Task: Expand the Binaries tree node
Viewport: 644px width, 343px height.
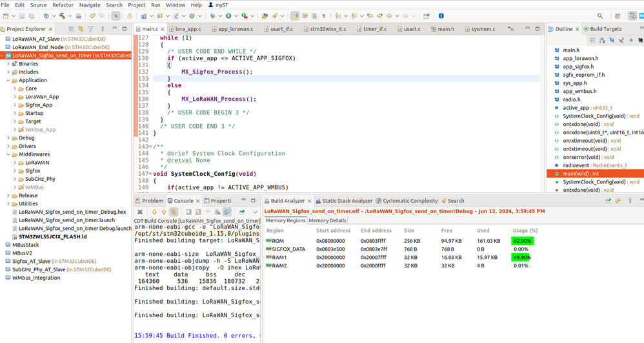Action: [x=8, y=64]
